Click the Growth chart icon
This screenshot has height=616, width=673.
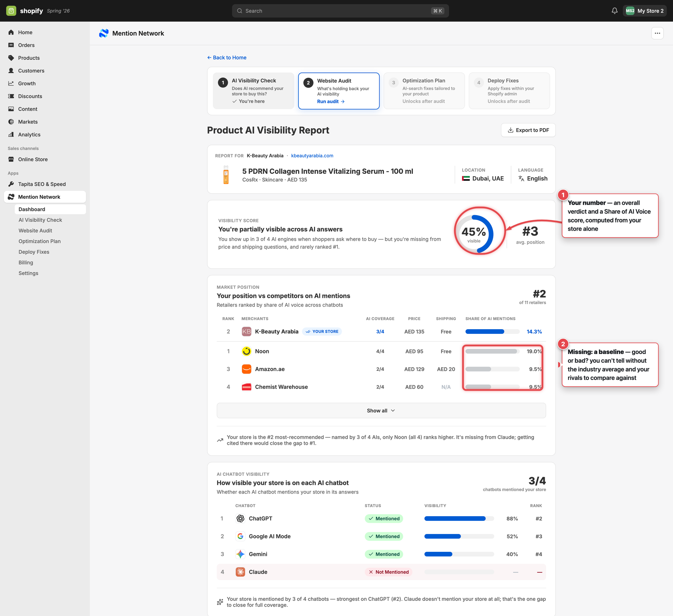coord(11,83)
